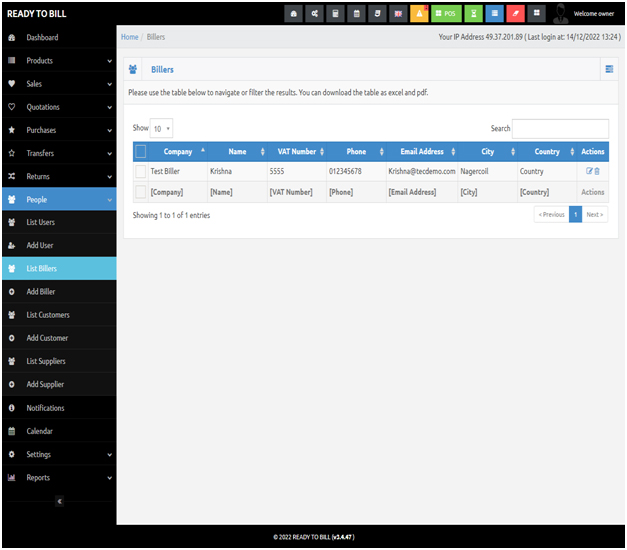Viewport: 627px width, 550px height.
Task: Sort table by Email Address column
Action: pos(422,152)
